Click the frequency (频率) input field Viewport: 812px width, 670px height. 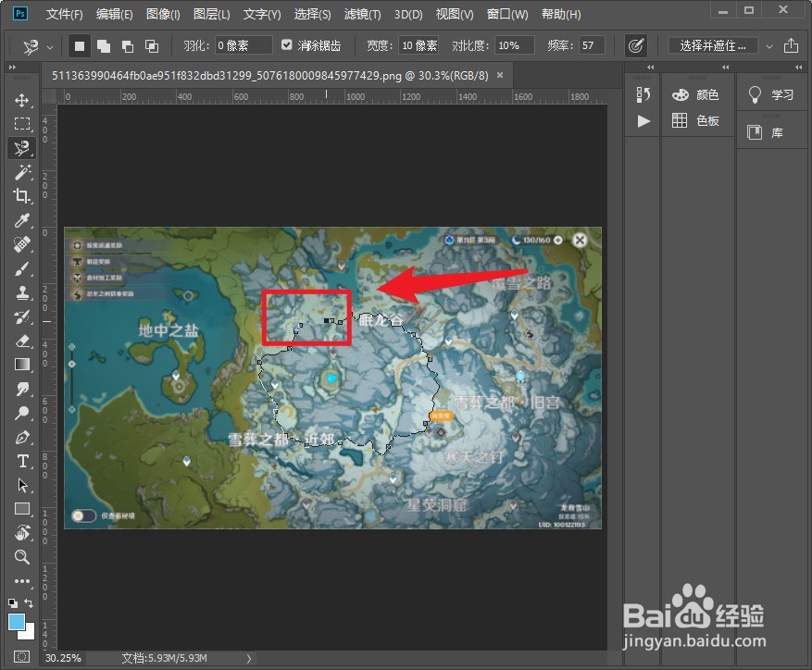(x=592, y=45)
